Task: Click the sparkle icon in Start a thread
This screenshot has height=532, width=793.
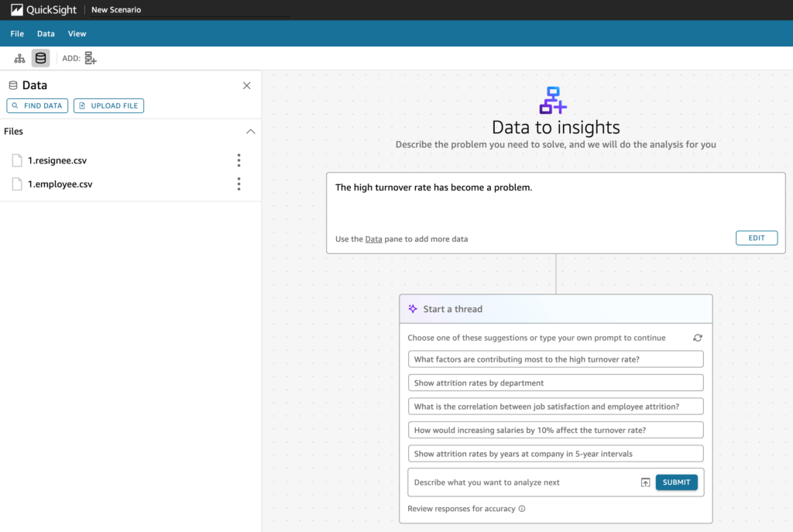Action: click(x=414, y=308)
